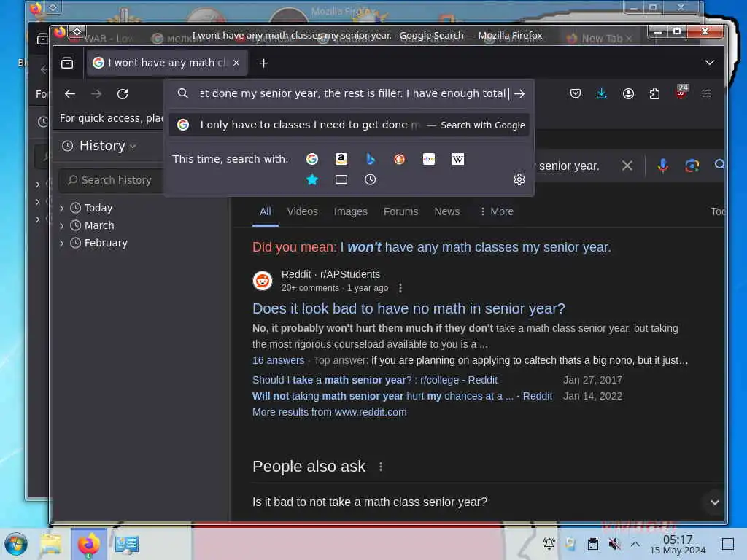Search this time with Bing

pyautogui.click(x=370, y=159)
